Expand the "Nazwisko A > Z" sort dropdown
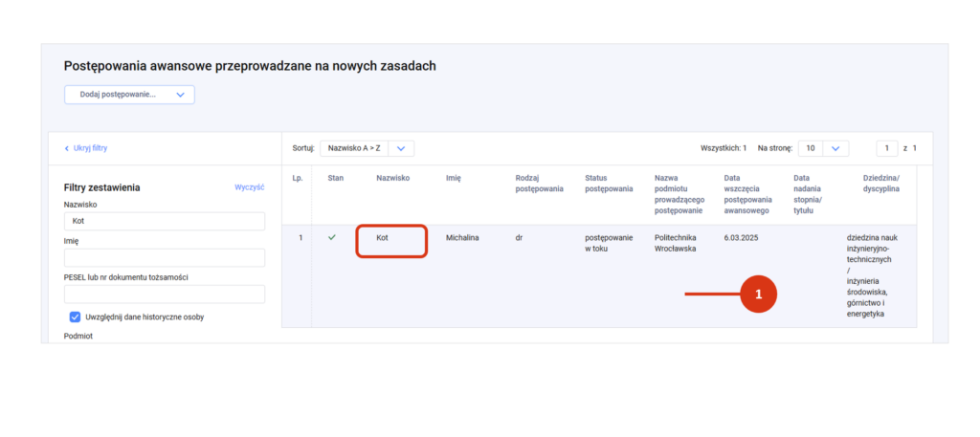Screen dimensions: 980x437 tap(367, 148)
